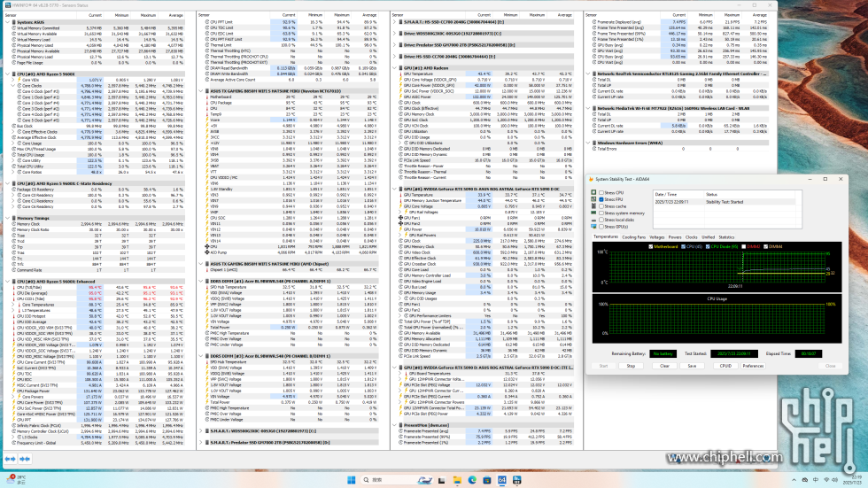Screen dimensions: 868x488
Task: Click the motherboard temperature thermometer icon
Action: click(x=207, y=97)
